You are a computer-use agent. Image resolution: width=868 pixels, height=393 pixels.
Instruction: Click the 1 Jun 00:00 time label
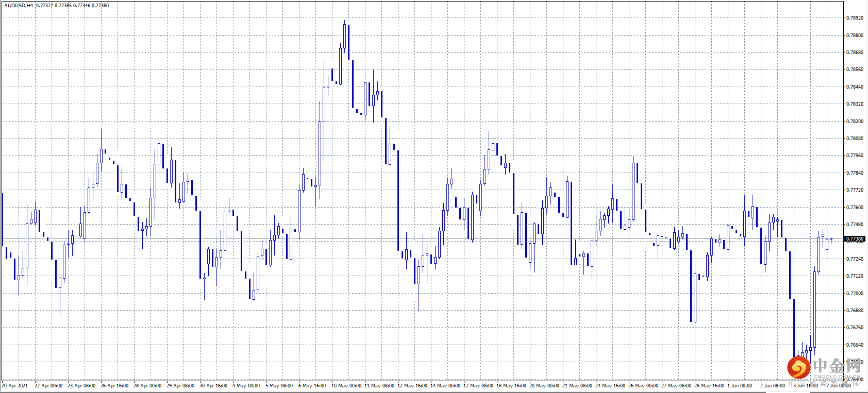[740, 386]
